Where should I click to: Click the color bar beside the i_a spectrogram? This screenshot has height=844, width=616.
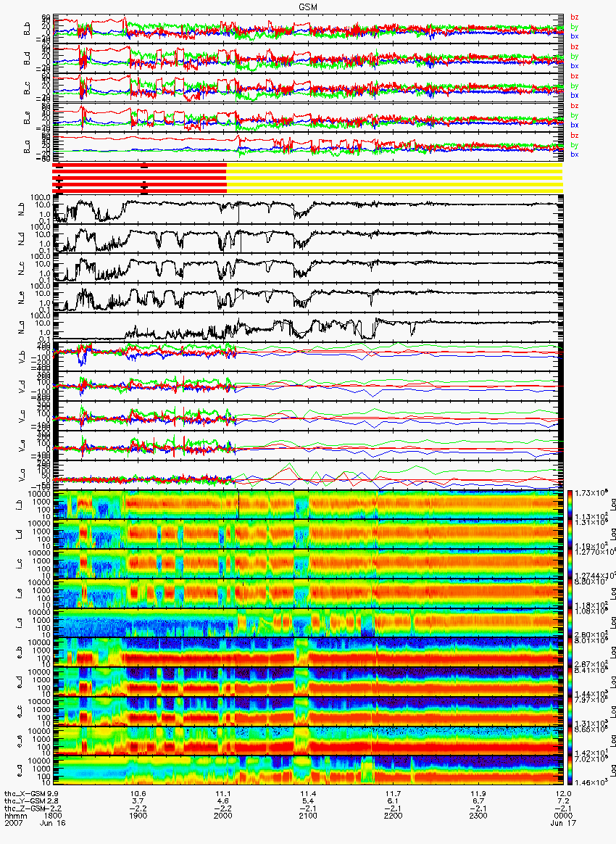[570, 624]
